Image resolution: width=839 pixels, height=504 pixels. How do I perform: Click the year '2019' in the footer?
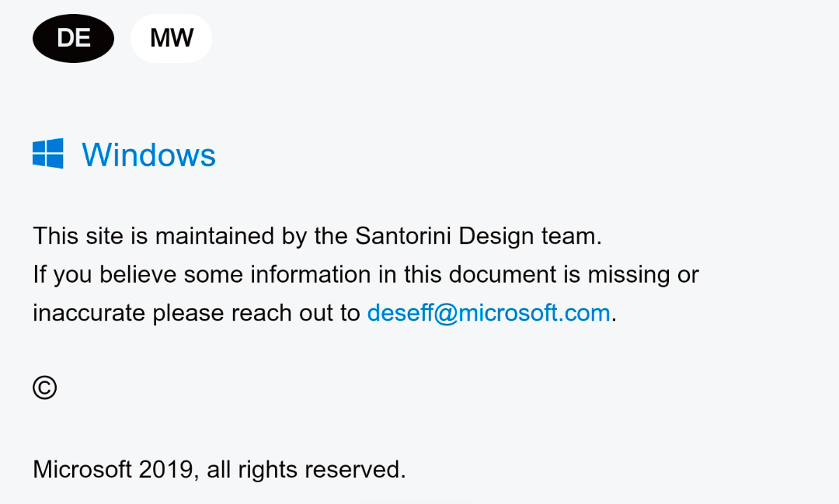coord(165,470)
